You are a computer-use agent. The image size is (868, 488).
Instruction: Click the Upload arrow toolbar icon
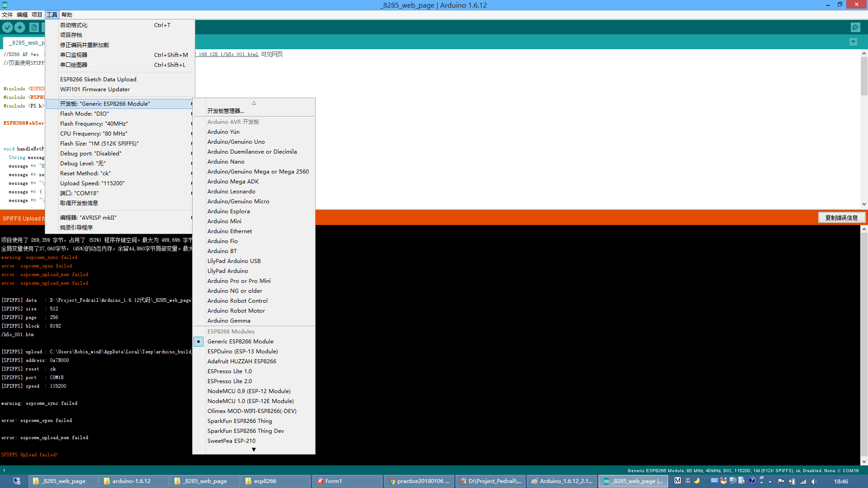click(20, 28)
